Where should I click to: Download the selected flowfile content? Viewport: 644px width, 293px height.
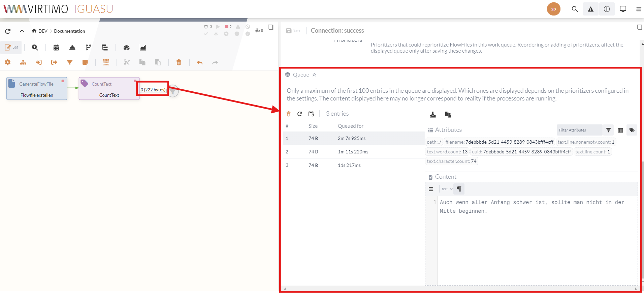(x=433, y=115)
